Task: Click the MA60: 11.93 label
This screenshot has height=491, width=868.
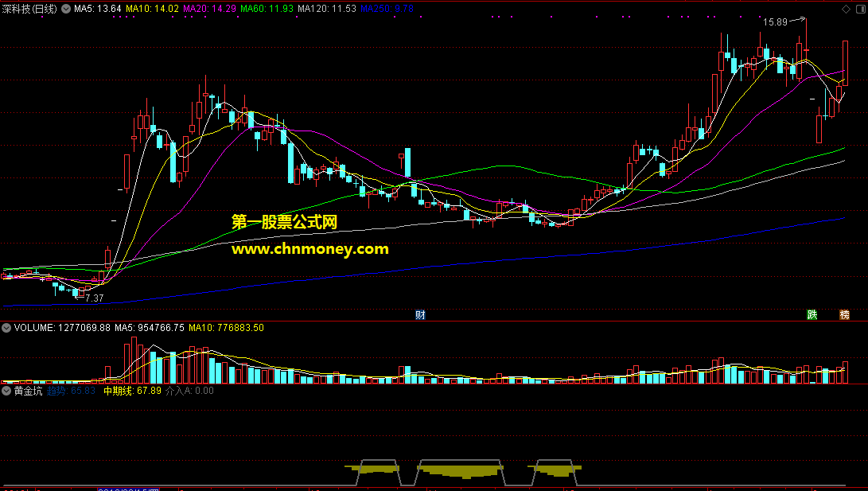Action: point(267,9)
